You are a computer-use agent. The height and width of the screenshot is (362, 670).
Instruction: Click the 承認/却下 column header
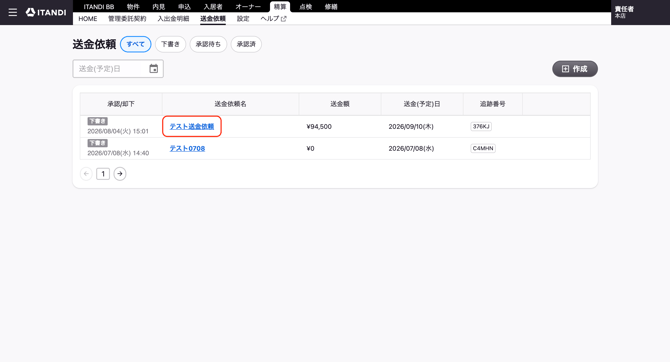(121, 104)
